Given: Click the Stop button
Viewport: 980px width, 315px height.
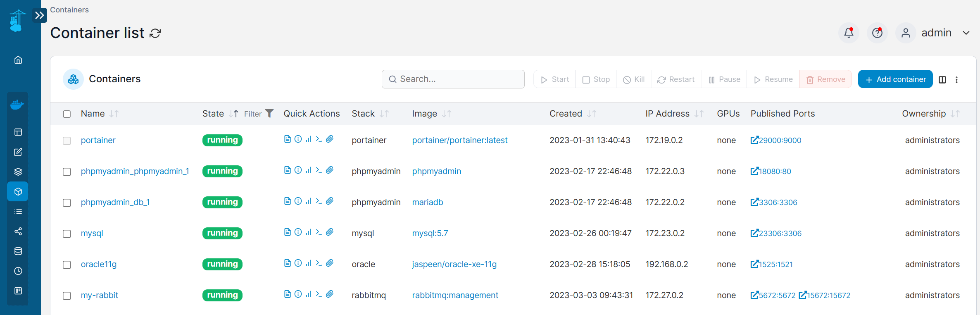Looking at the screenshot, I should coord(596,79).
